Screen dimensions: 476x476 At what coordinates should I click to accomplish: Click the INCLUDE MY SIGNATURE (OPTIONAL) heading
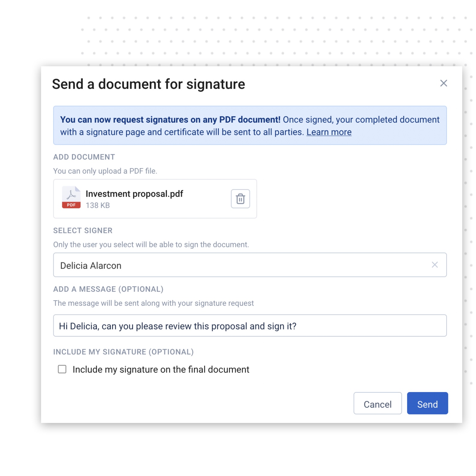tap(123, 352)
